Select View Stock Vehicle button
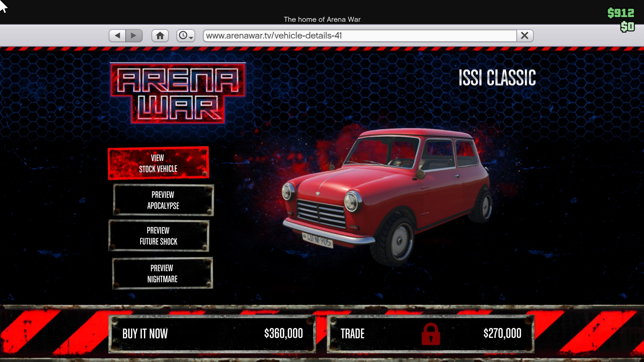This screenshot has width=644, height=362. pos(158,163)
